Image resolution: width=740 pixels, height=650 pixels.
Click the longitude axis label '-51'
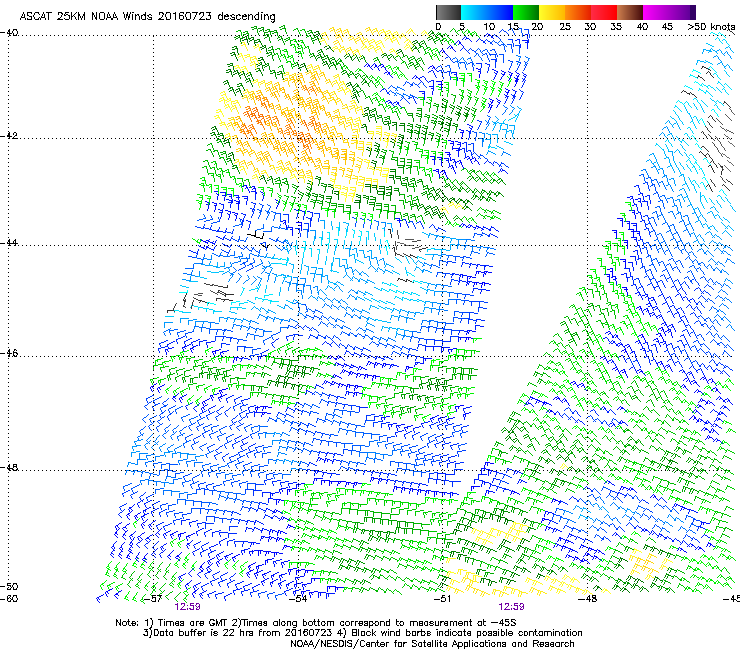[443, 599]
